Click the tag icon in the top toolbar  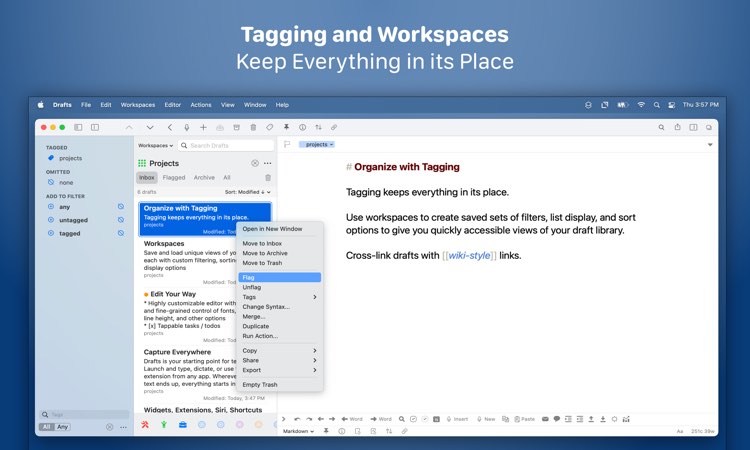pos(270,127)
